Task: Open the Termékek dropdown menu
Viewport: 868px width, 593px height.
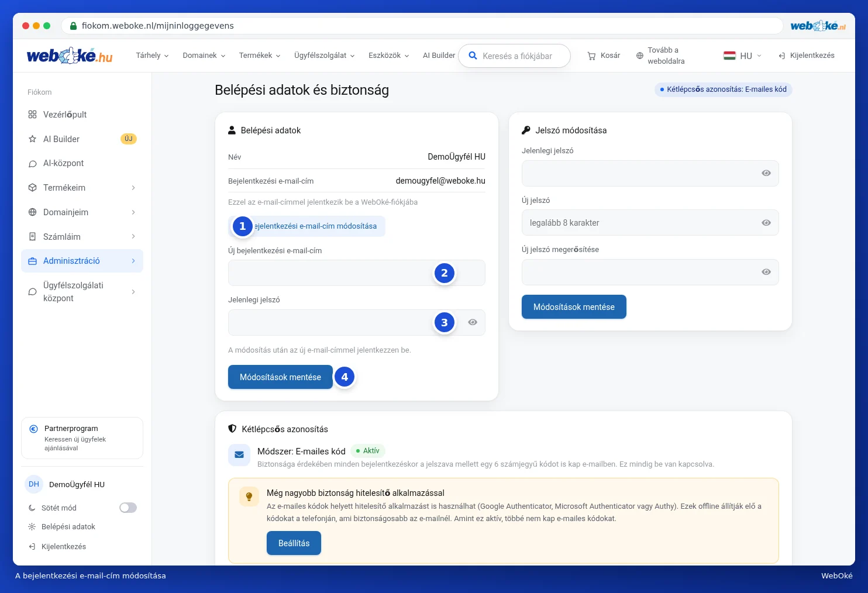Action: (260, 56)
